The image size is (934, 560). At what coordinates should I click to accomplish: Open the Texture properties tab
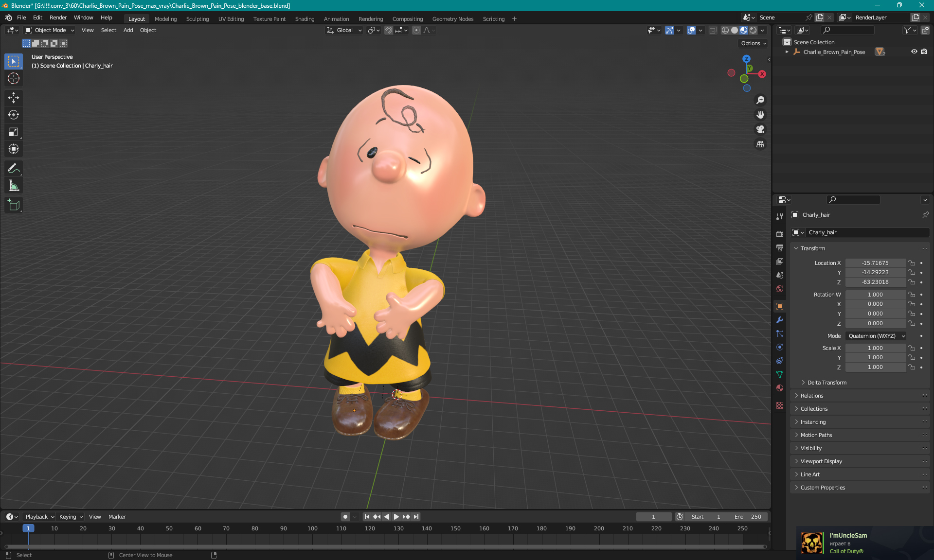780,405
